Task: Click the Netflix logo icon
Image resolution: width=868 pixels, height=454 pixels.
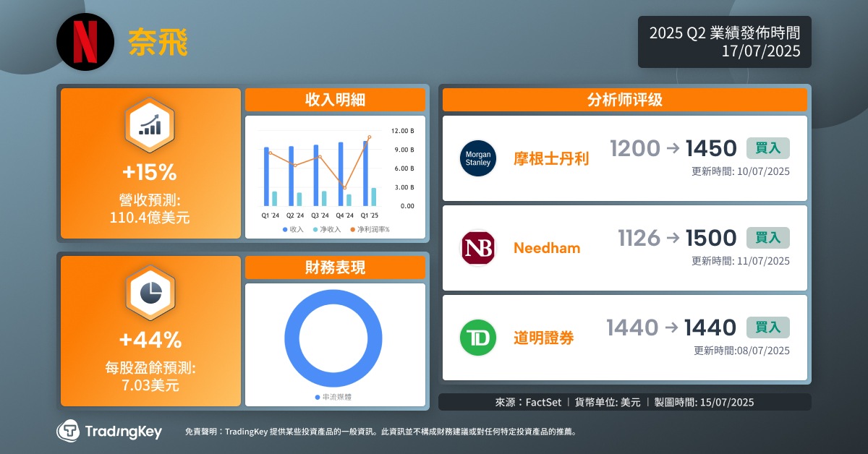Action: pos(86,43)
